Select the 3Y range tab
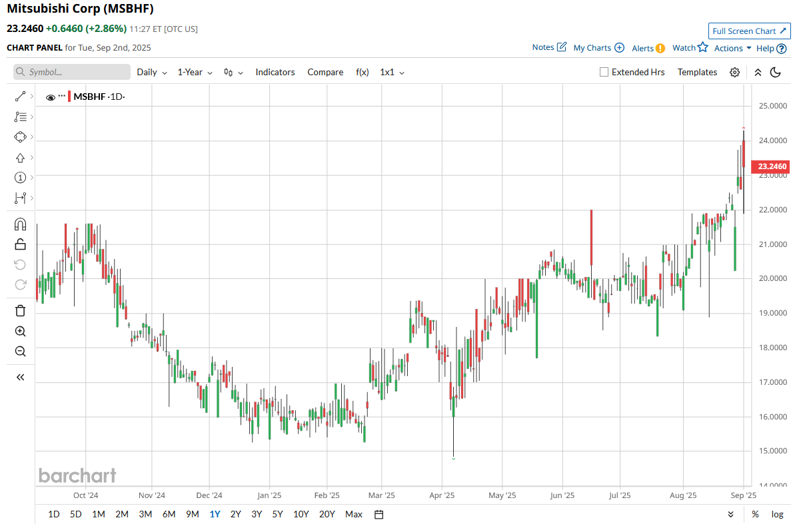 pos(257,514)
